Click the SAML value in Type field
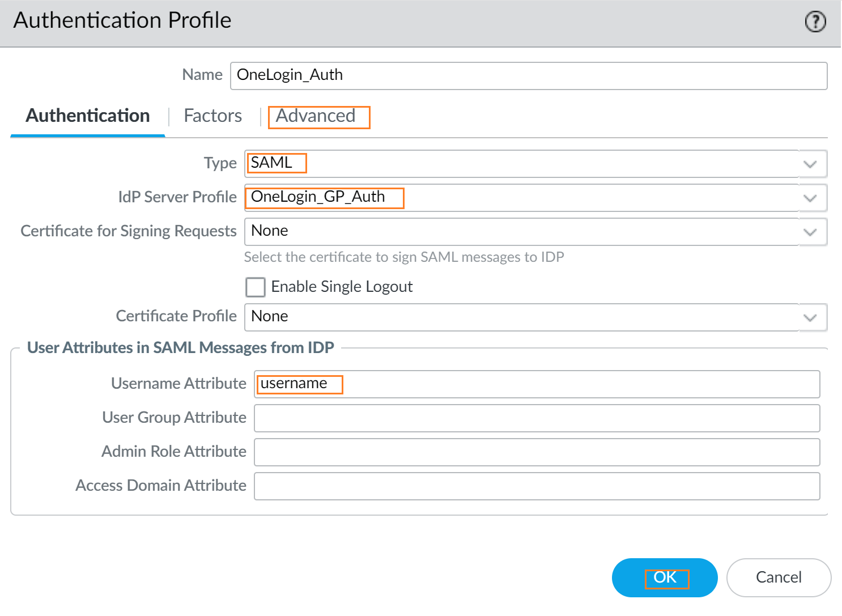The height and width of the screenshot is (616, 842). pyautogui.click(x=272, y=163)
